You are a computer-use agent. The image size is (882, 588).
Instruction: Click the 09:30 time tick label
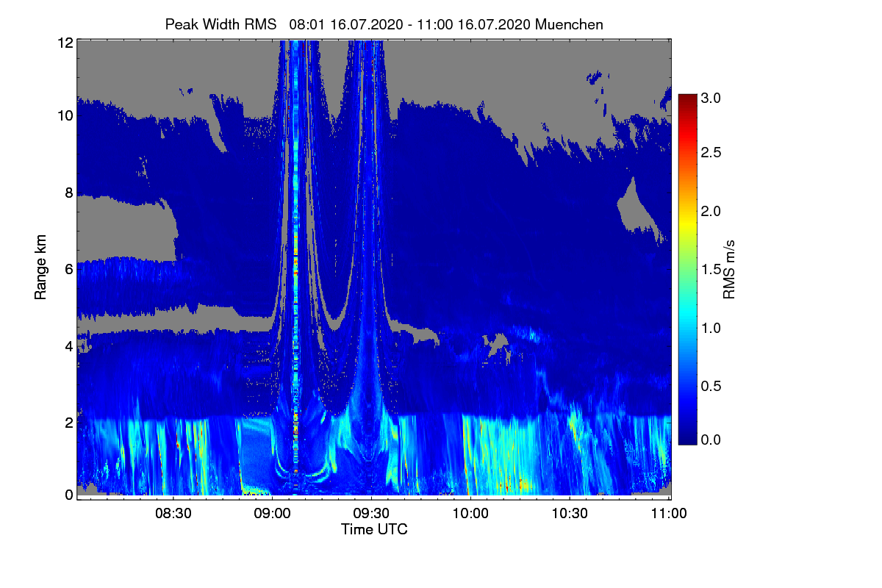pos(371,512)
